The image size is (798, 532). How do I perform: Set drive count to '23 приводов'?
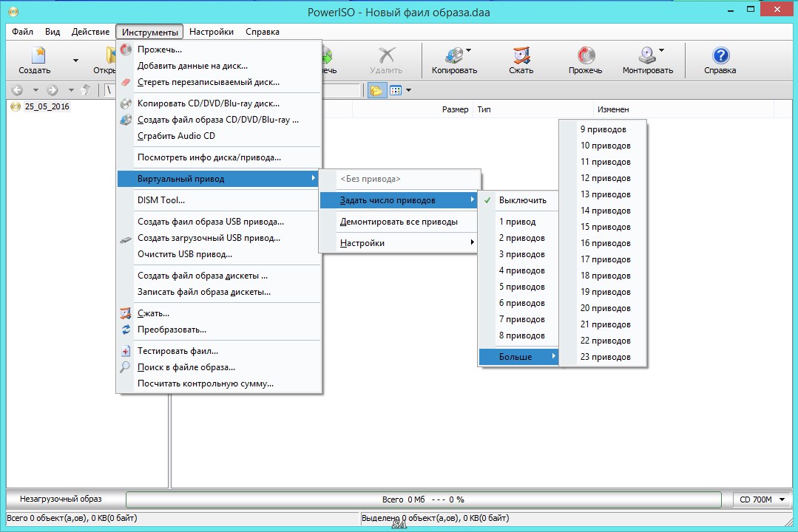(x=603, y=357)
